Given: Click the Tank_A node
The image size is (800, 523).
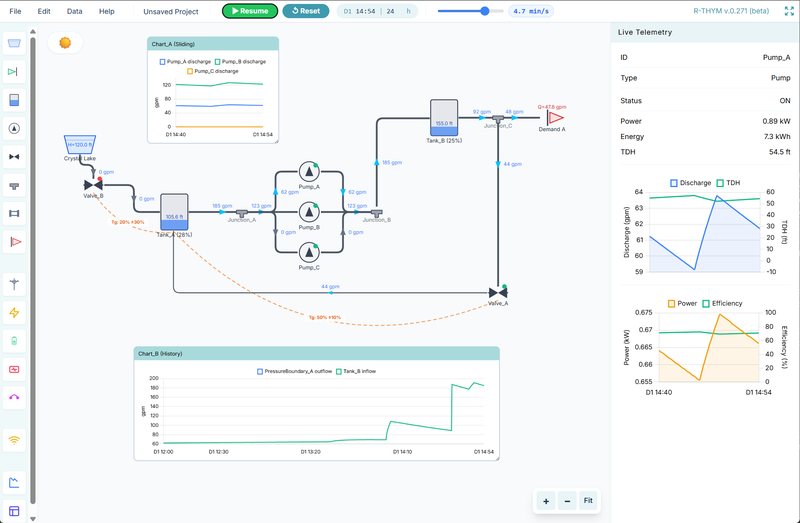Looking at the screenshot, I should [174, 212].
